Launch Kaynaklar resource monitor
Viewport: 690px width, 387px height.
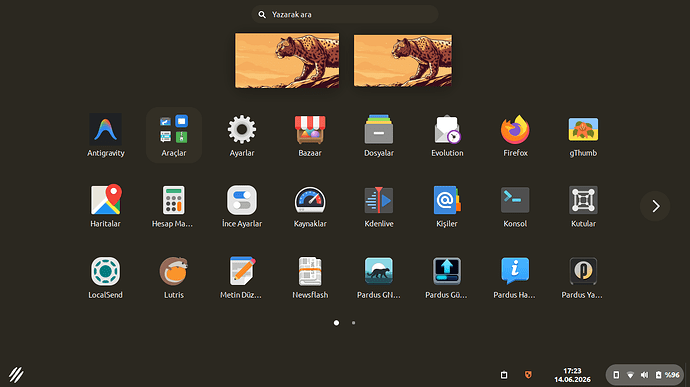[310, 206]
